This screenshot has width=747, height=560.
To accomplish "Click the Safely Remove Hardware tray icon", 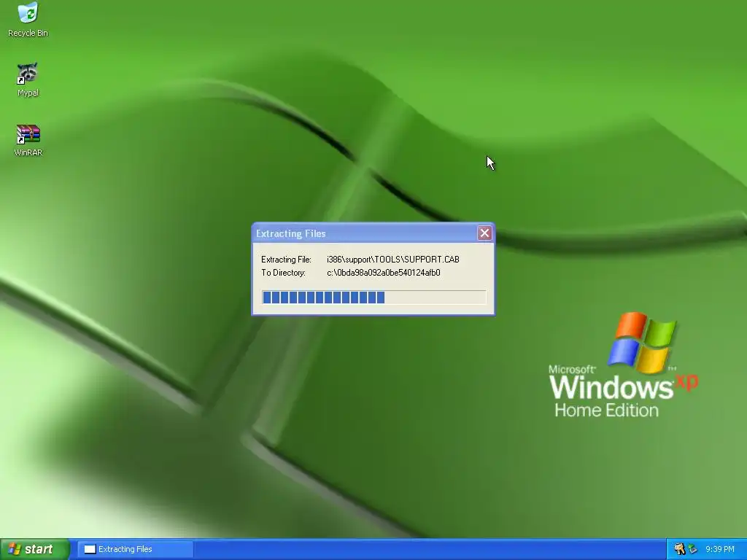I will pyautogui.click(x=692, y=549).
